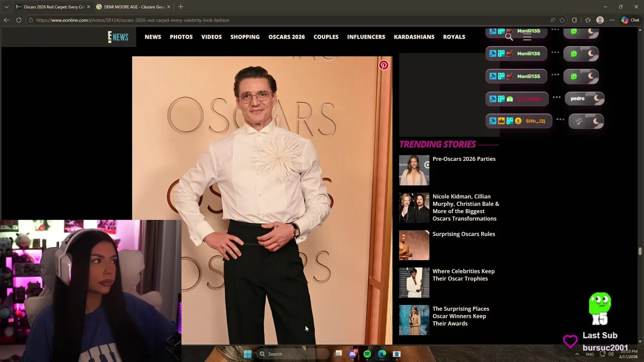Open Surprising Places Oscar Winners Keep Awards
This screenshot has width=644, height=362.
pyautogui.click(x=461, y=316)
